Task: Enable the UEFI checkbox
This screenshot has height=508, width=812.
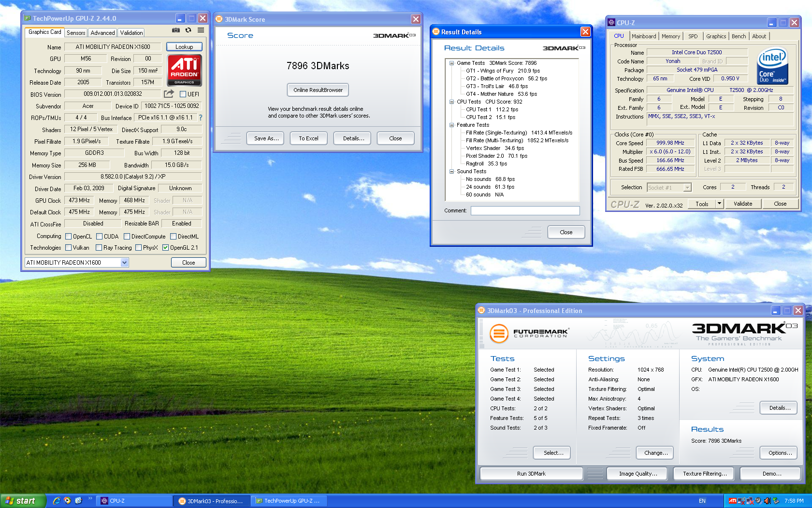Action: coord(183,94)
